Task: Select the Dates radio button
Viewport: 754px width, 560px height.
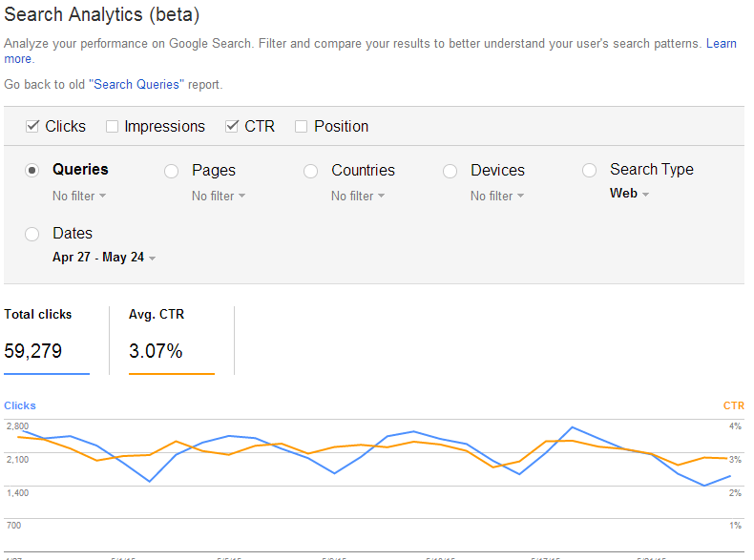Action: [x=32, y=234]
